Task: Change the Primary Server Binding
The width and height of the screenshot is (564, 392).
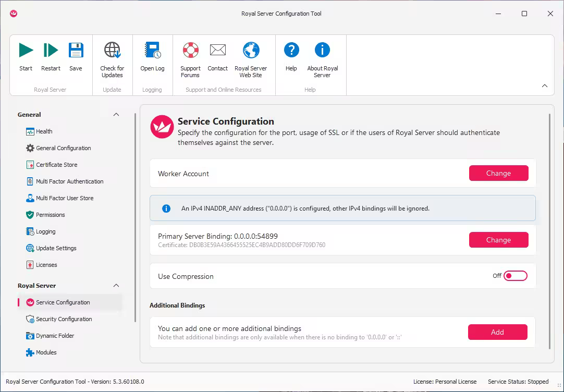Action: [498, 240]
